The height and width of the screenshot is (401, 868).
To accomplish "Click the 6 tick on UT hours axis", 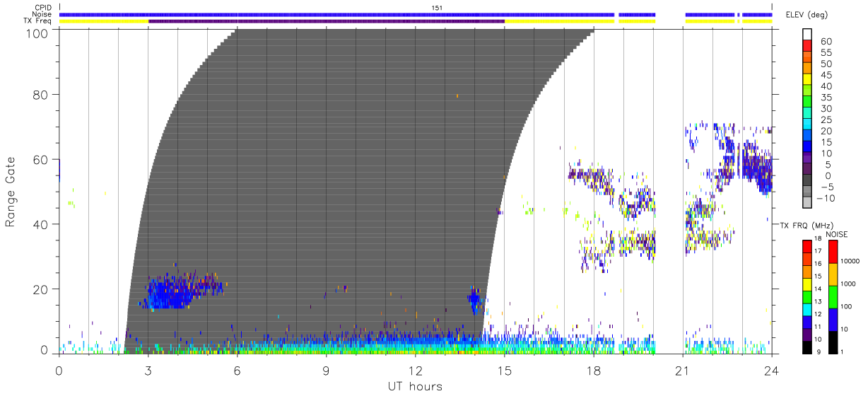I will pyautogui.click(x=237, y=370).
